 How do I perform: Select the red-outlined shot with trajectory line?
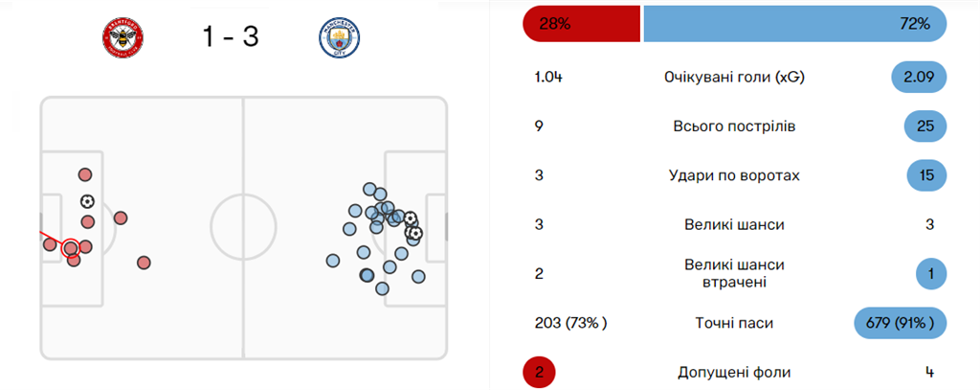70,247
